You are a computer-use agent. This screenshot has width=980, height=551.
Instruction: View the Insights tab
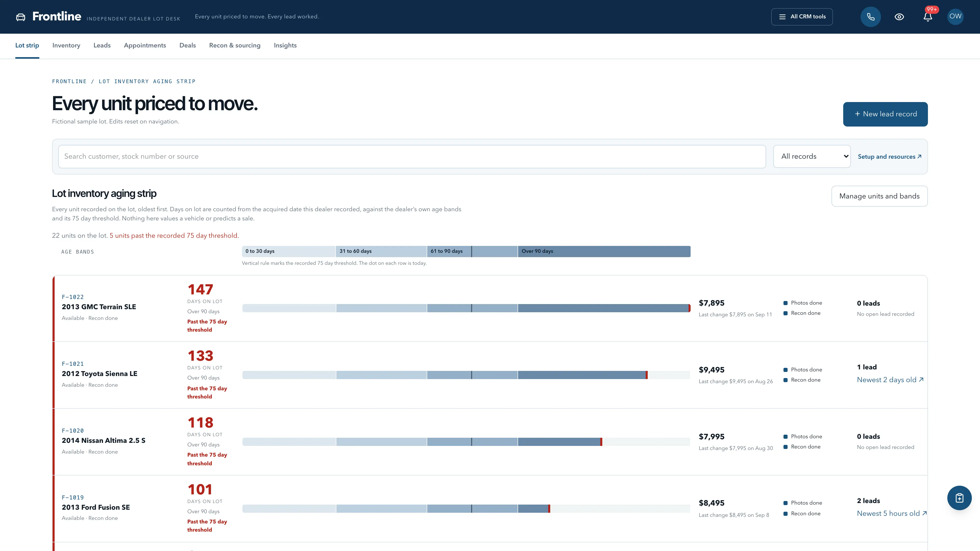285,46
